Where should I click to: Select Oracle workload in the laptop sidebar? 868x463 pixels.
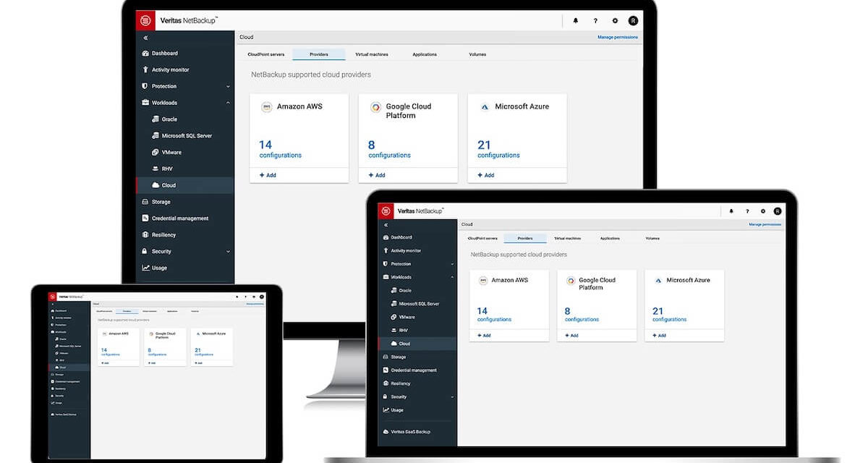[401, 291]
